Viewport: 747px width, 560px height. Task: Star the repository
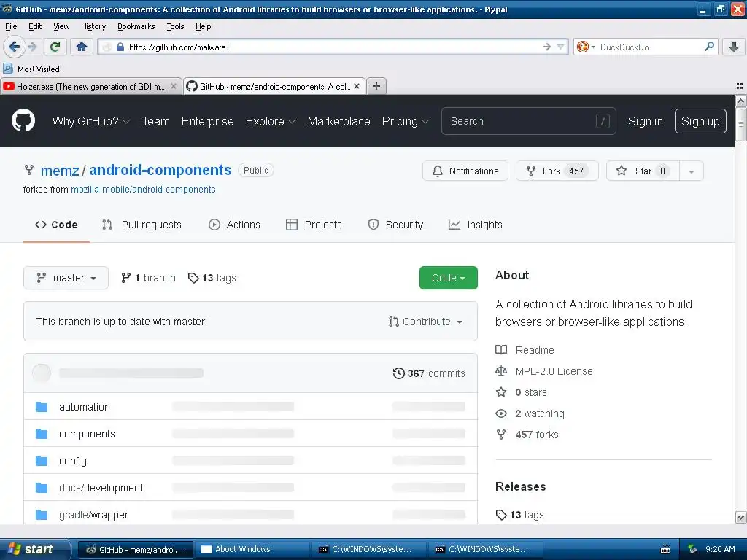pyautogui.click(x=643, y=171)
